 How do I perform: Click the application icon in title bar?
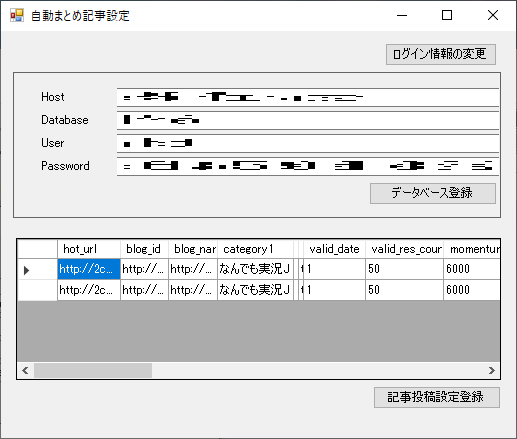[17, 15]
